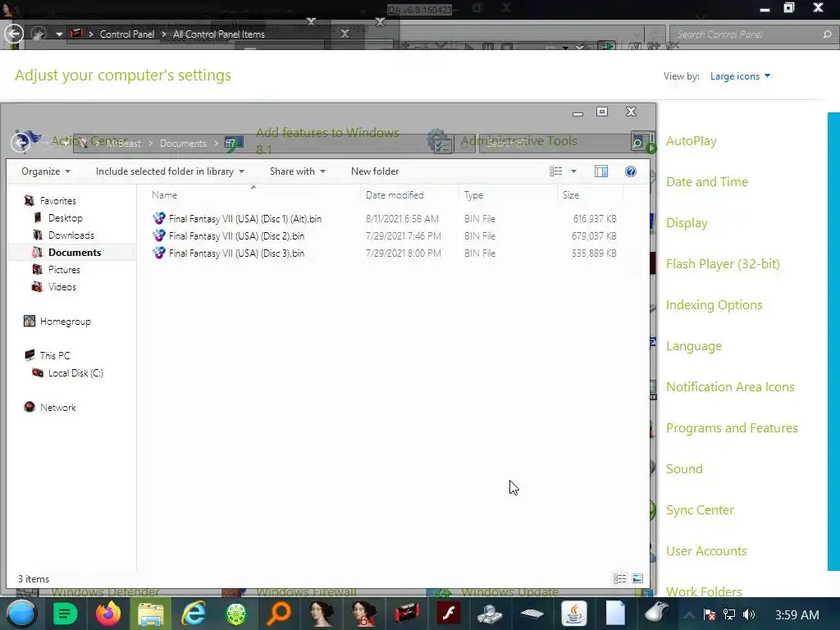Sort files by Name column header
Viewport: 840px width, 630px height.
(x=164, y=195)
